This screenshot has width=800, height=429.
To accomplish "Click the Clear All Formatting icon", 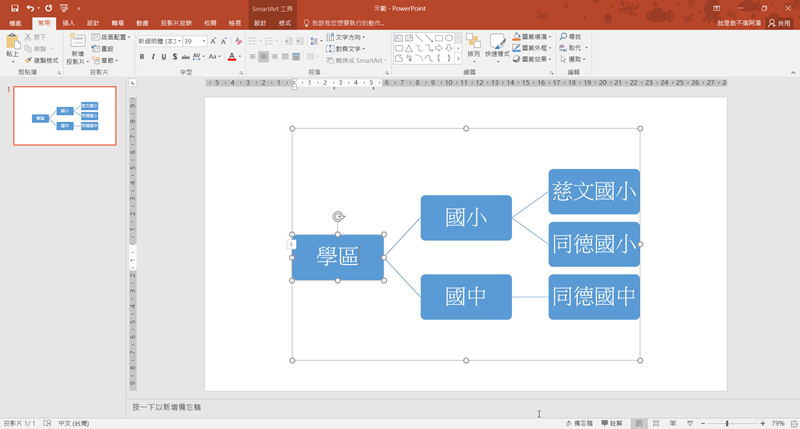I will point(237,42).
